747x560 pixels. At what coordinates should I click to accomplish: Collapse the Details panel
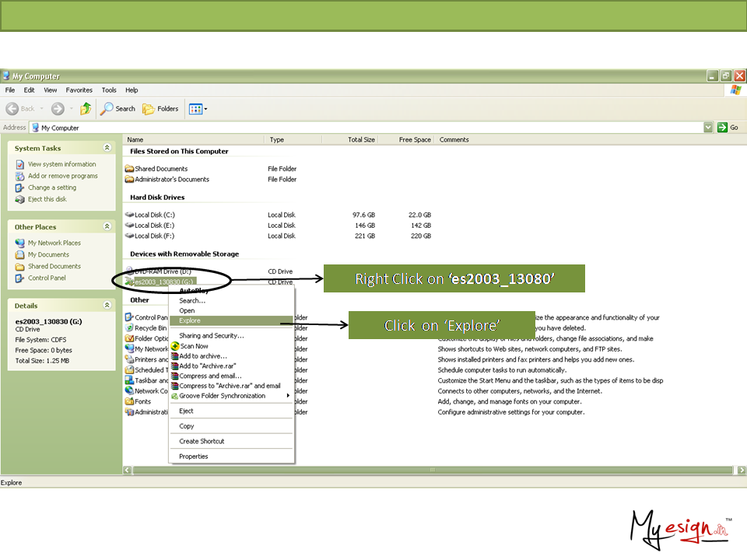[107, 306]
